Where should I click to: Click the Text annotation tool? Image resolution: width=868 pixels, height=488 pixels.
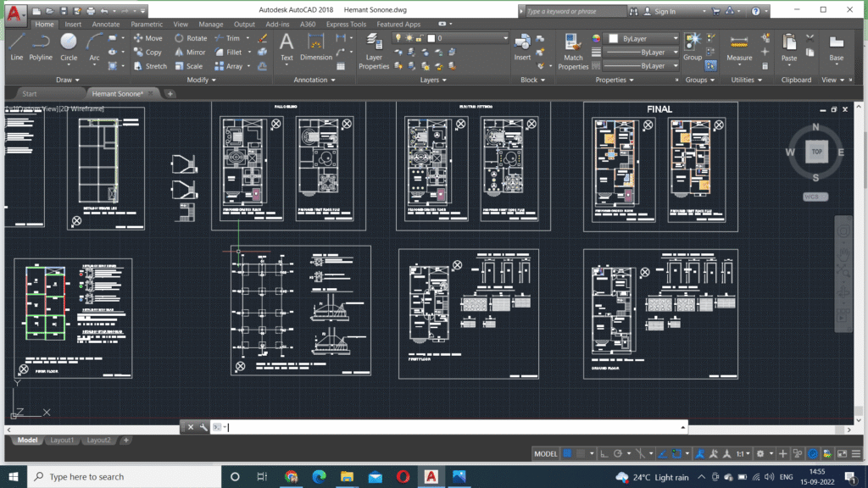point(287,47)
